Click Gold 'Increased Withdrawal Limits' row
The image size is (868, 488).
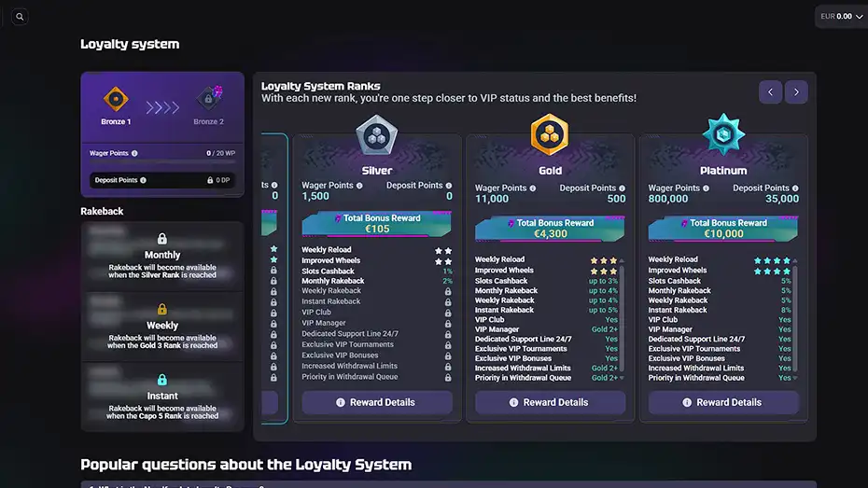546,369
